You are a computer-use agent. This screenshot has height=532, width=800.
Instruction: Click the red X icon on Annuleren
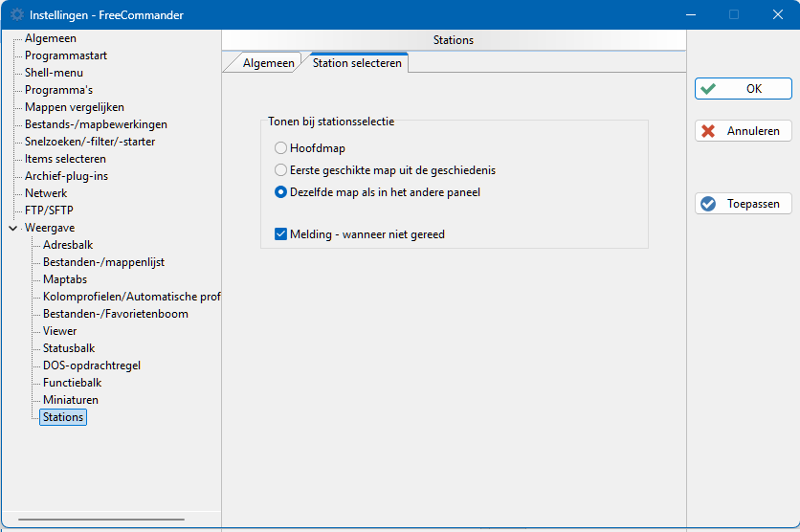click(707, 131)
